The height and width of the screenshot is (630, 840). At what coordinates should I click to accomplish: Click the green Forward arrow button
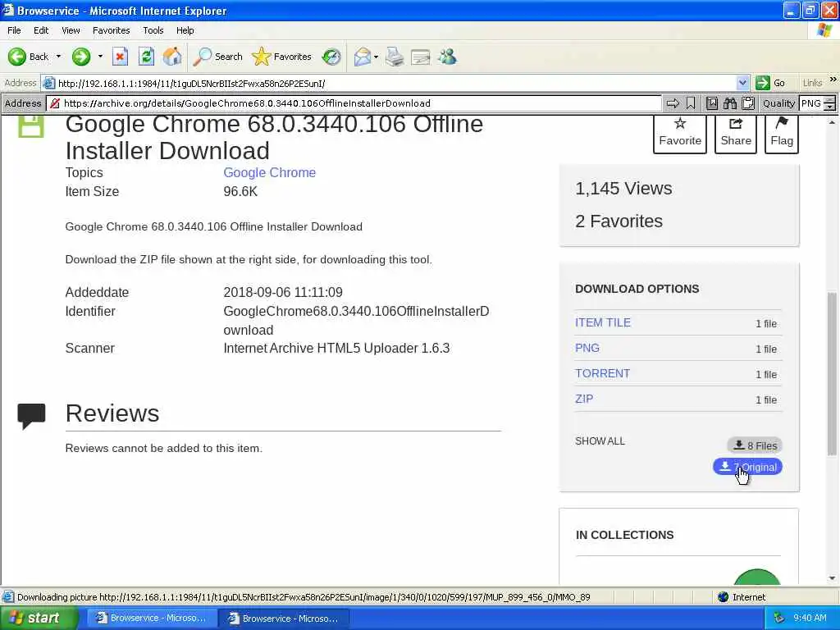[x=81, y=57]
